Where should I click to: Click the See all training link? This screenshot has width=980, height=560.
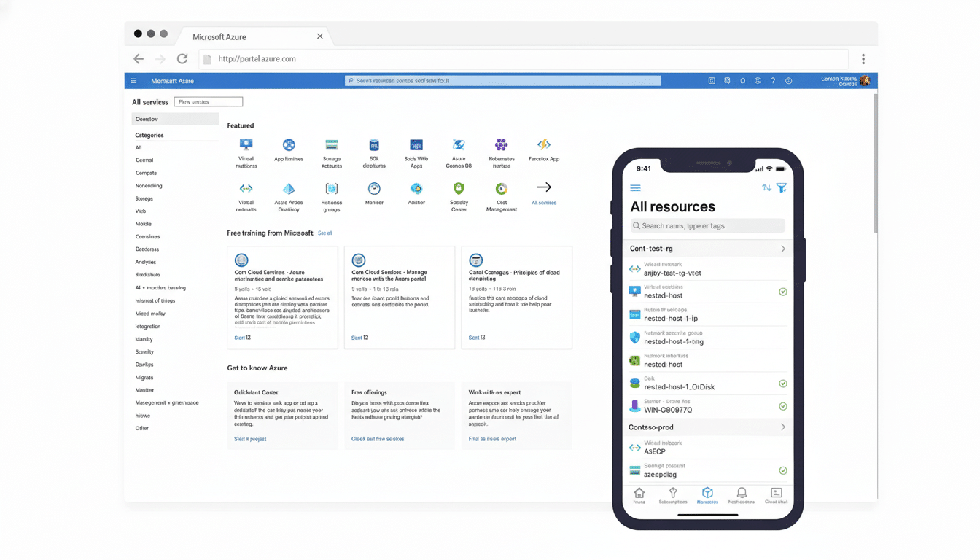pos(324,233)
